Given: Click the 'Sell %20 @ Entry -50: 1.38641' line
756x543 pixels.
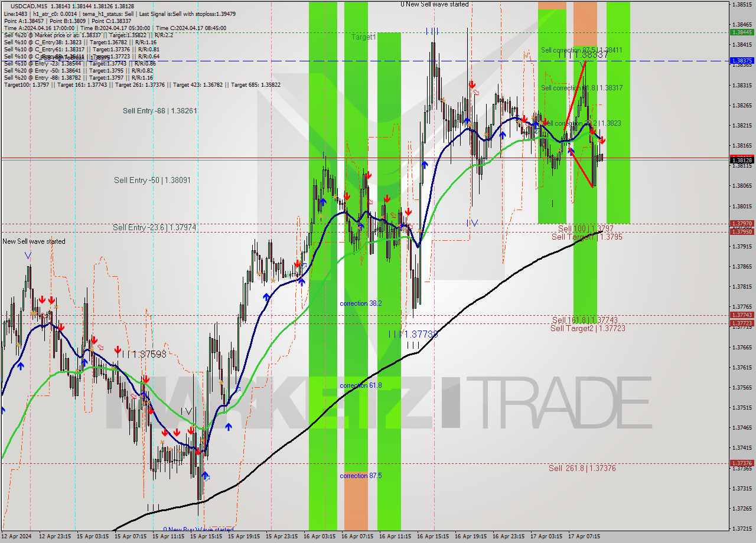Looking at the screenshot, I should pos(78,70).
